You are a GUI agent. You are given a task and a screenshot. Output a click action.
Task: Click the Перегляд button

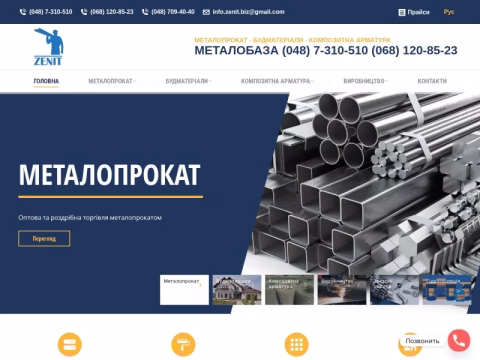click(x=44, y=239)
